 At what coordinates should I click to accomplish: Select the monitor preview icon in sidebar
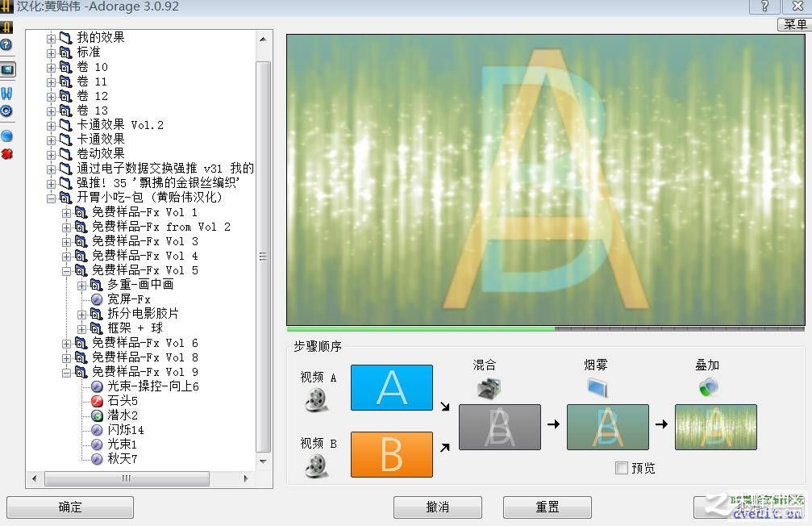click(7, 69)
